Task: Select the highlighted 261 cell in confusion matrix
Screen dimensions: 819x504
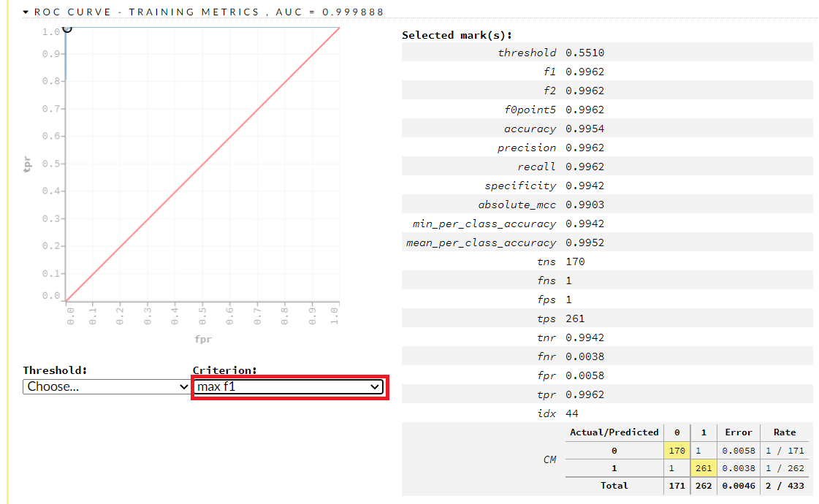Action: 703,468
